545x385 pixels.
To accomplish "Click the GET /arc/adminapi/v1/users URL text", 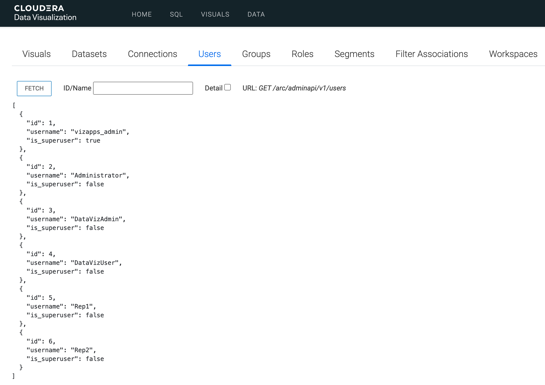I will coord(302,88).
